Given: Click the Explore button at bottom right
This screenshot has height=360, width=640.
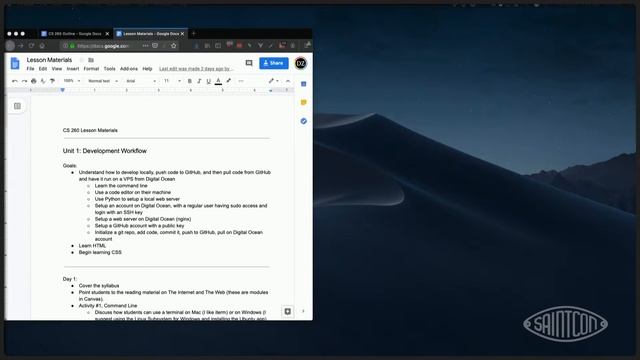Looking at the screenshot, I should click(x=287, y=311).
